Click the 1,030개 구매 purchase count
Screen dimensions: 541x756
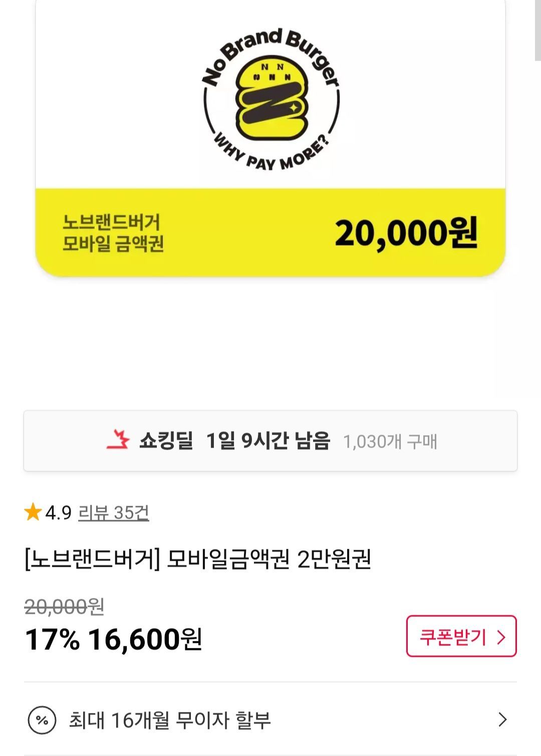pyautogui.click(x=390, y=442)
